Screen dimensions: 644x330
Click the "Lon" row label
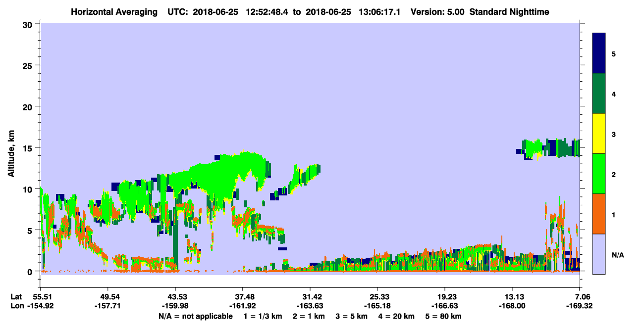16,306
